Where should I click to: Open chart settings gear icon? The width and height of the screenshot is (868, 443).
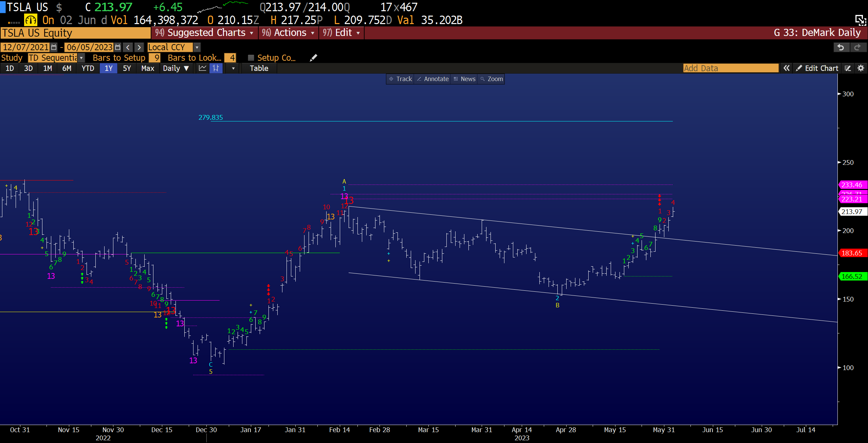(861, 68)
